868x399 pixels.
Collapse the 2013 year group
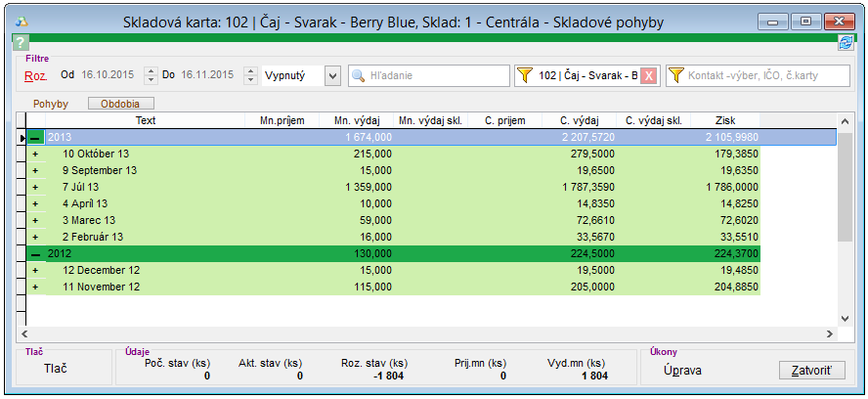tap(35, 138)
